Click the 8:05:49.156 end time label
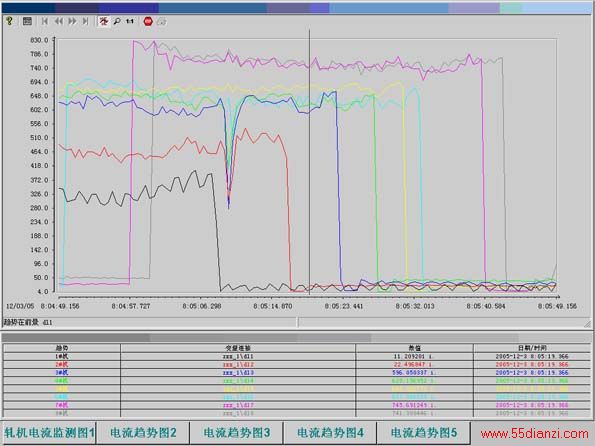The height and width of the screenshot is (446, 595). pyautogui.click(x=557, y=306)
